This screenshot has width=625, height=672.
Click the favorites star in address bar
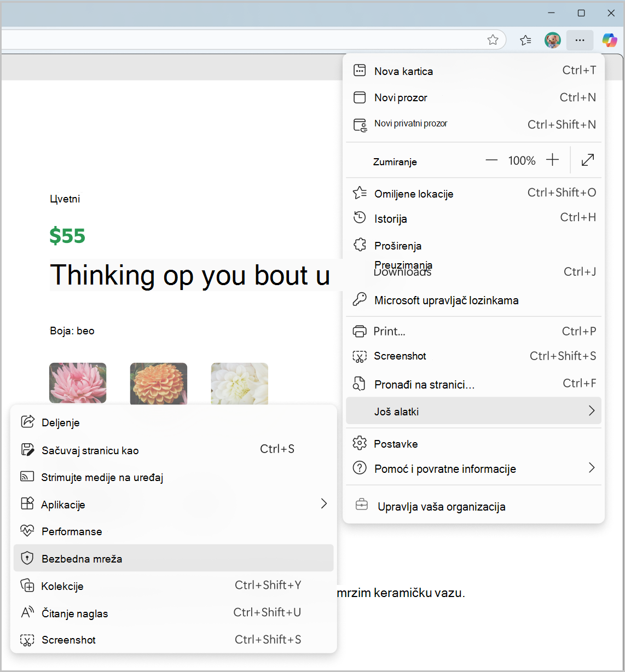coord(493,39)
